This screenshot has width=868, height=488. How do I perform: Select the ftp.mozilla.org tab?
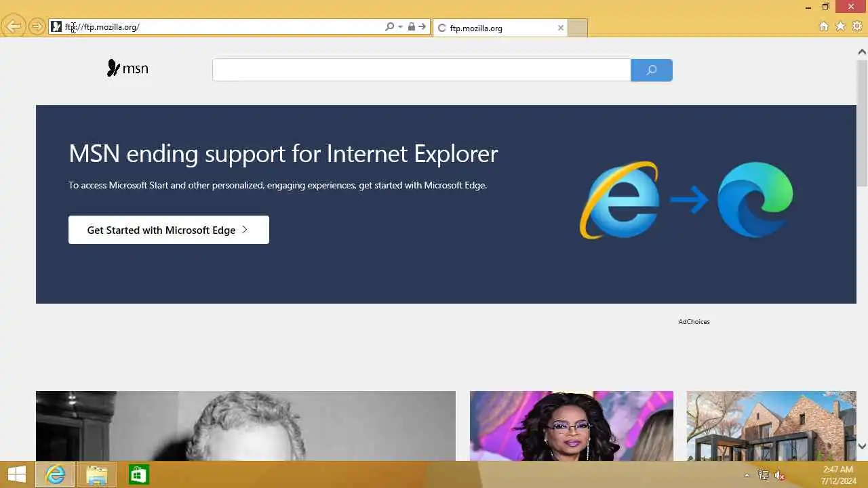pyautogui.click(x=500, y=28)
